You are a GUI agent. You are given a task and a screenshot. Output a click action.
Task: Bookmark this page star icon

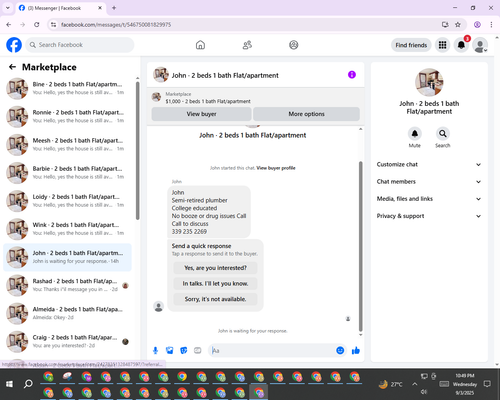(458, 25)
